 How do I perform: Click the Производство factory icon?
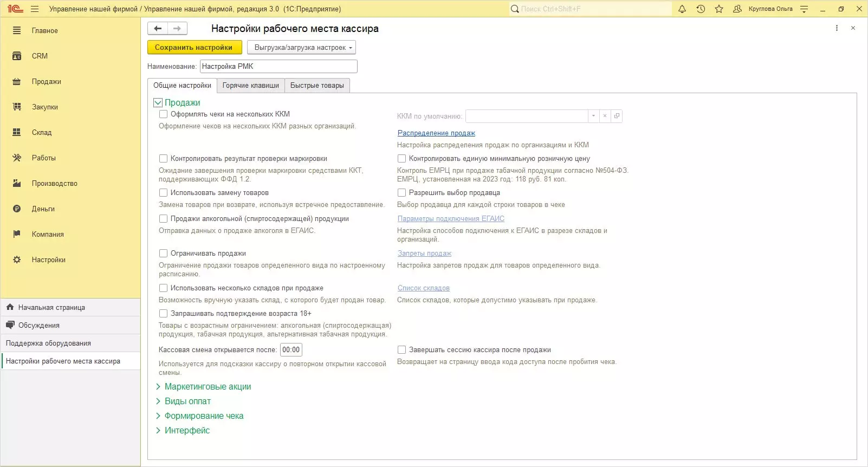tap(17, 183)
